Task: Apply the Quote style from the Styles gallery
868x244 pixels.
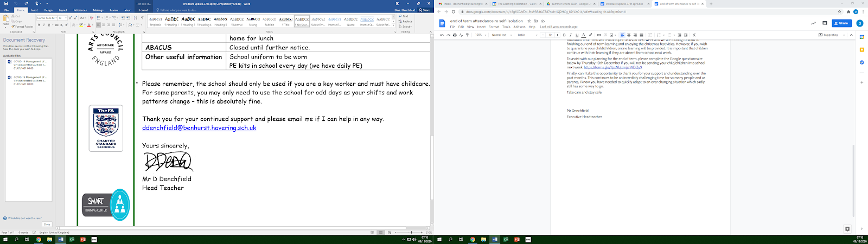Action: pos(351,21)
